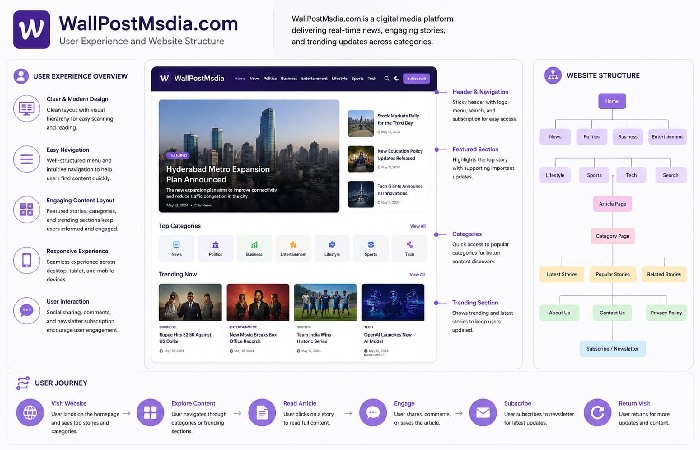Click the Engage speech bubble icon

(x=373, y=412)
